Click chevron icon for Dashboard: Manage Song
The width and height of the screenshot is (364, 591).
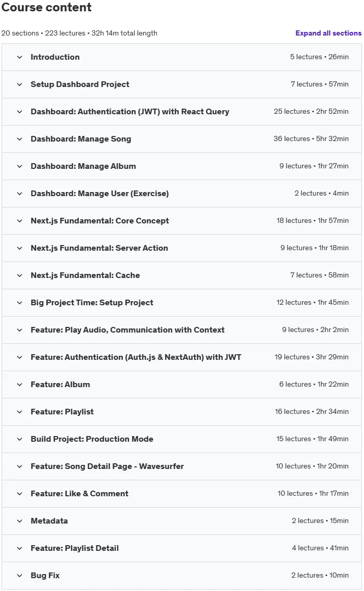(20, 139)
